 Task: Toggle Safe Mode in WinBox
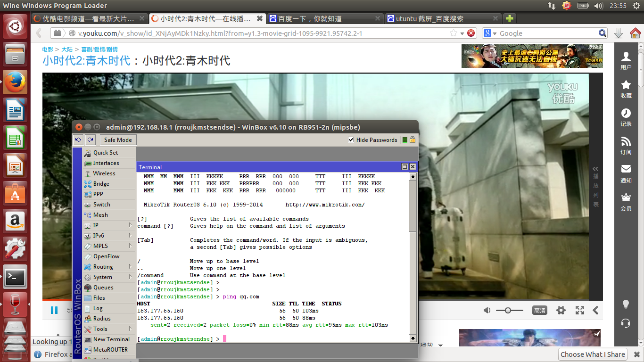click(x=118, y=140)
